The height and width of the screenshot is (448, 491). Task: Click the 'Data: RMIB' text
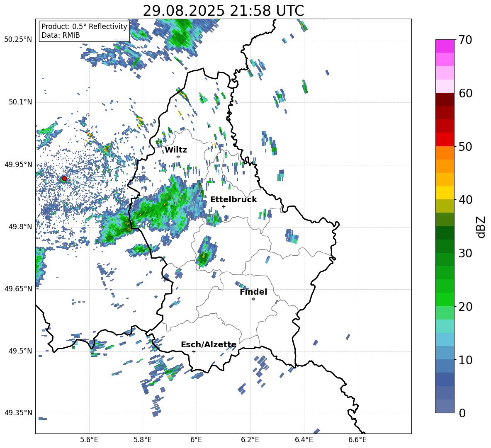[61, 35]
